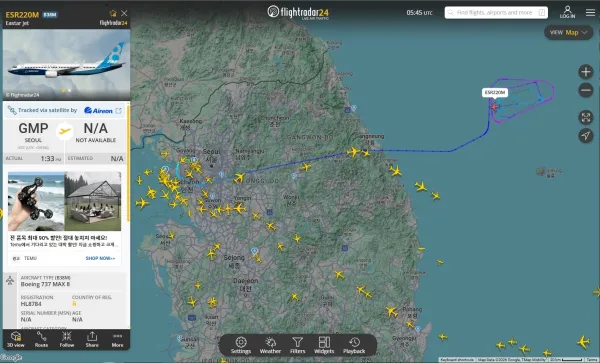Click the Boeing 737 MAX 8 aircraft type
Viewport: 600px width, 363px height.
coord(45,284)
